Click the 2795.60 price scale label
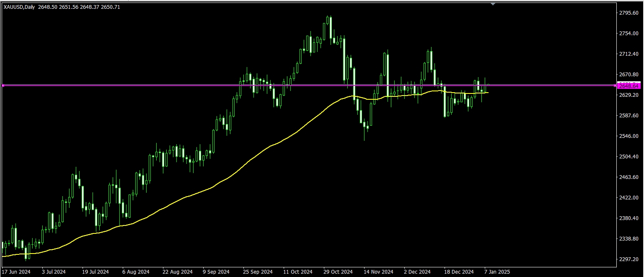 (x=628, y=13)
